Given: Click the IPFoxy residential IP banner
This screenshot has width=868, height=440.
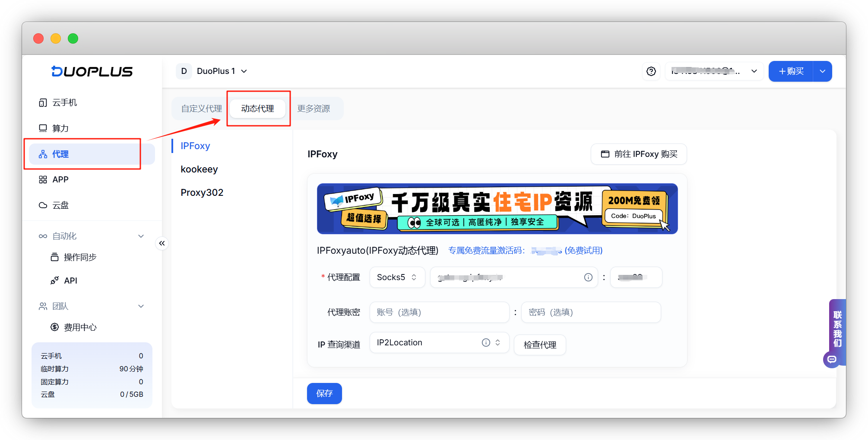Looking at the screenshot, I should pos(497,209).
